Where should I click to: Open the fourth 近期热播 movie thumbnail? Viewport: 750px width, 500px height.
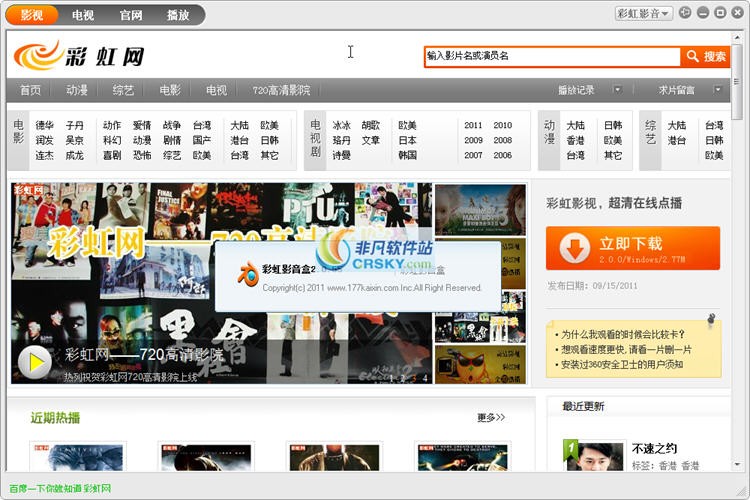(463, 456)
